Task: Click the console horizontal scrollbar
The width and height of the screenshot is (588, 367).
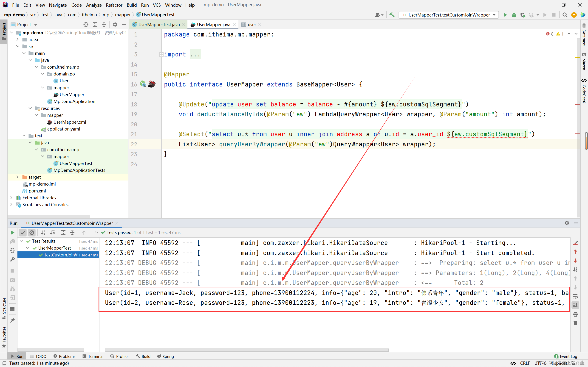Action: 247,350
